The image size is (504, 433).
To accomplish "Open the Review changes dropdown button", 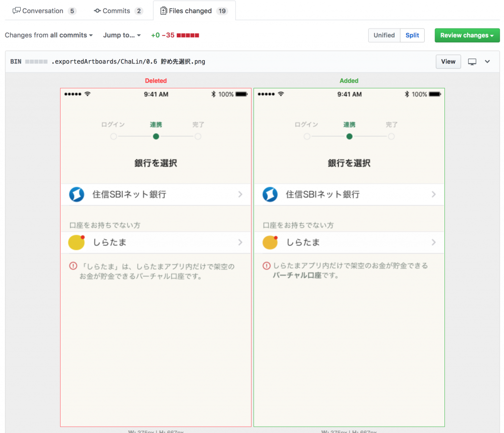I will click(467, 35).
